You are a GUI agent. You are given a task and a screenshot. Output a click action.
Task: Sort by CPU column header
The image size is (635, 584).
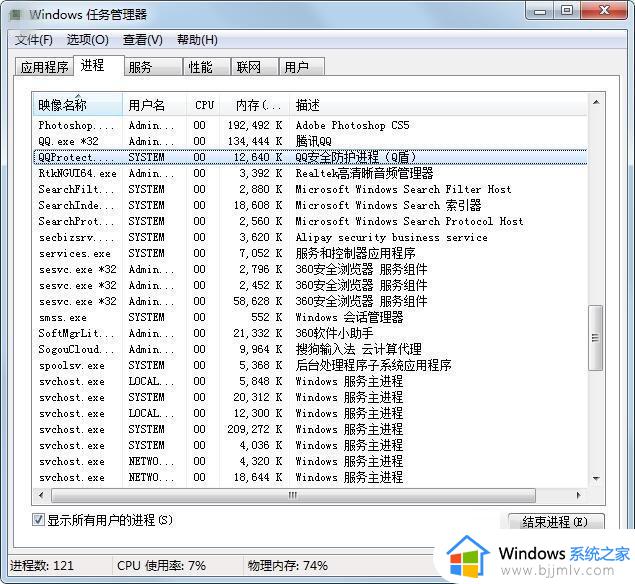203,105
